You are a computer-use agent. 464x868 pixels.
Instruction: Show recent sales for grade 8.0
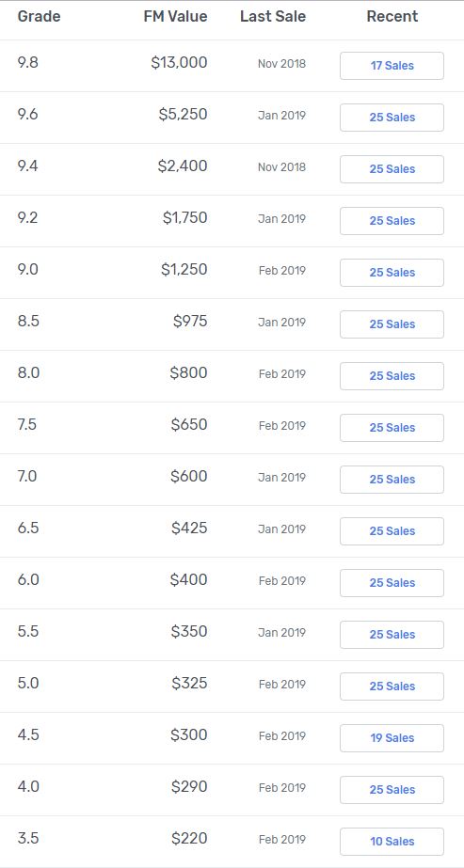tap(392, 376)
